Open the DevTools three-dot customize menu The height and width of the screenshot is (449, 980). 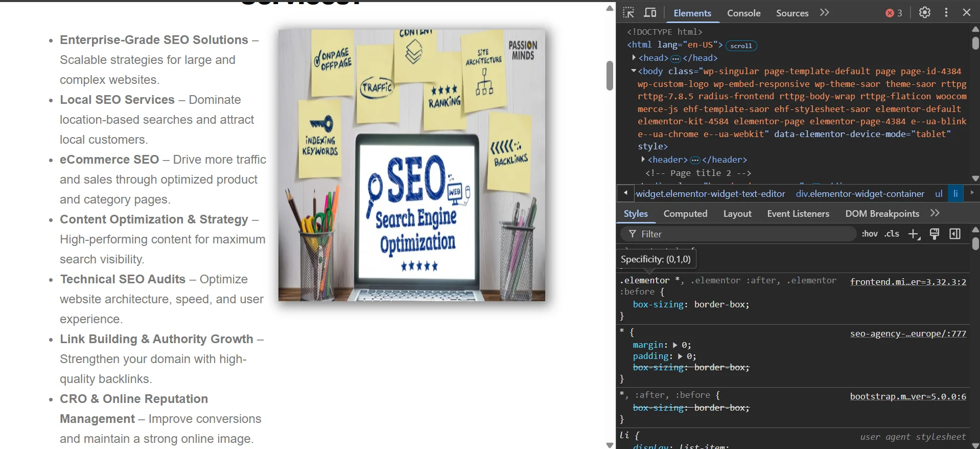(946, 13)
